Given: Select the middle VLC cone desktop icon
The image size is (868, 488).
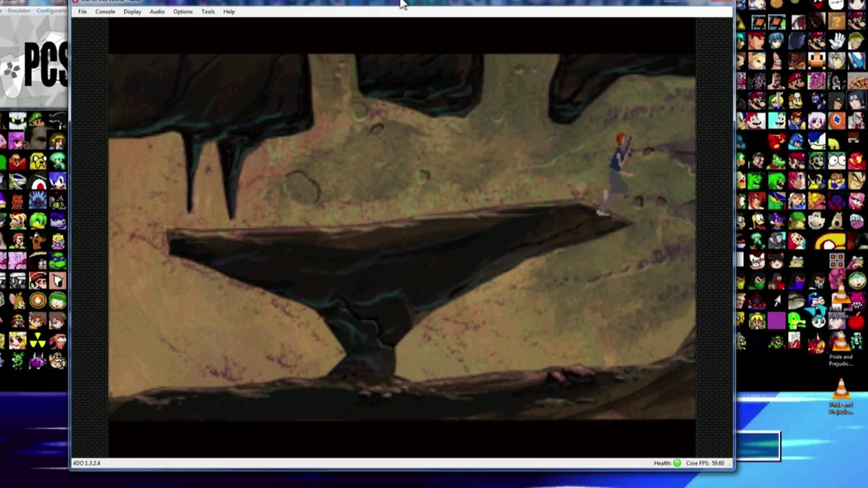Looking at the screenshot, I should (x=840, y=340).
